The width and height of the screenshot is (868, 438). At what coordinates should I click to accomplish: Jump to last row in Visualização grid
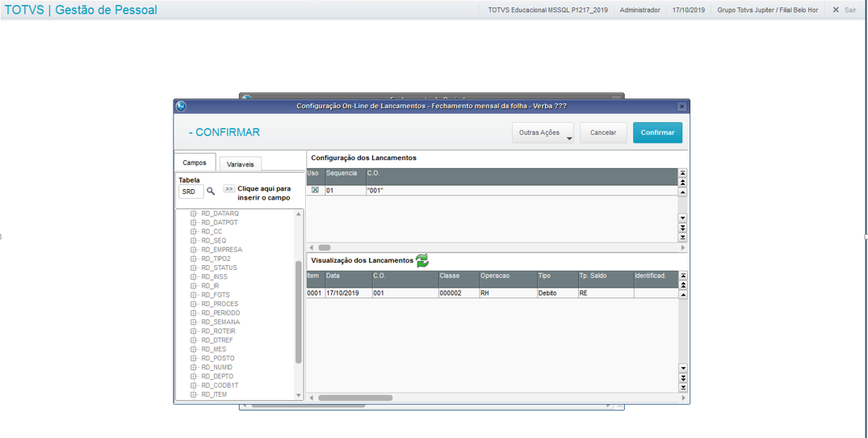click(682, 387)
